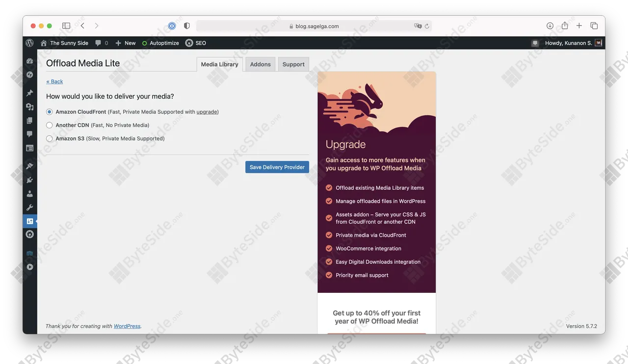
Task: Open the Tools wrench sidebar icon
Action: tap(29, 208)
